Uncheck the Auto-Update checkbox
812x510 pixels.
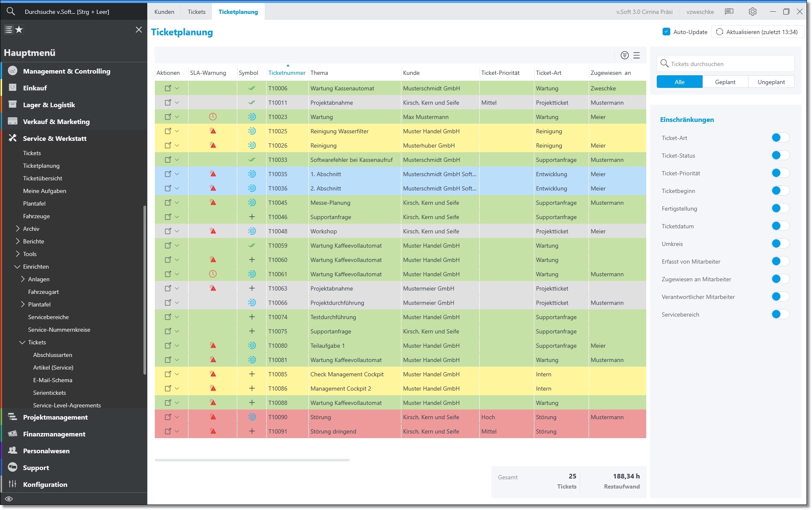666,32
